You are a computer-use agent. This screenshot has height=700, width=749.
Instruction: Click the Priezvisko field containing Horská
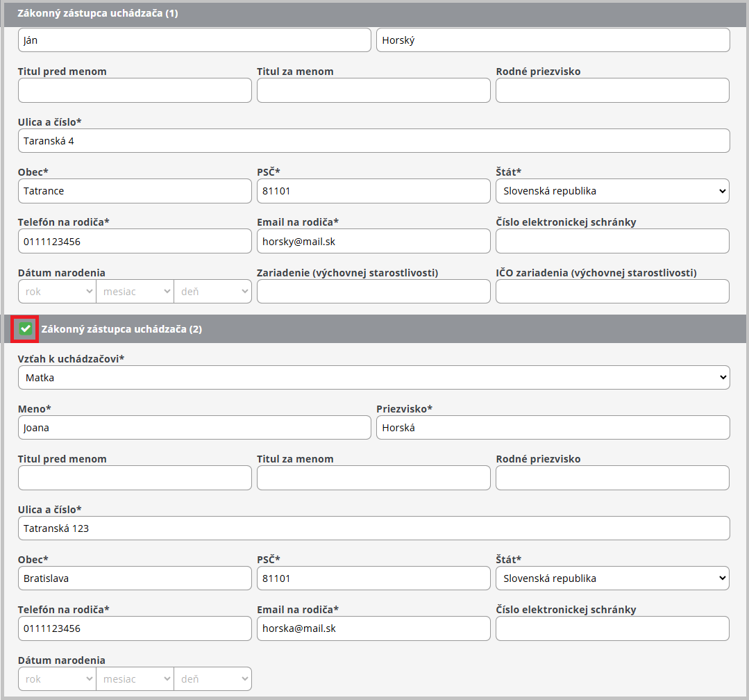pyautogui.click(x=553, y=428)
